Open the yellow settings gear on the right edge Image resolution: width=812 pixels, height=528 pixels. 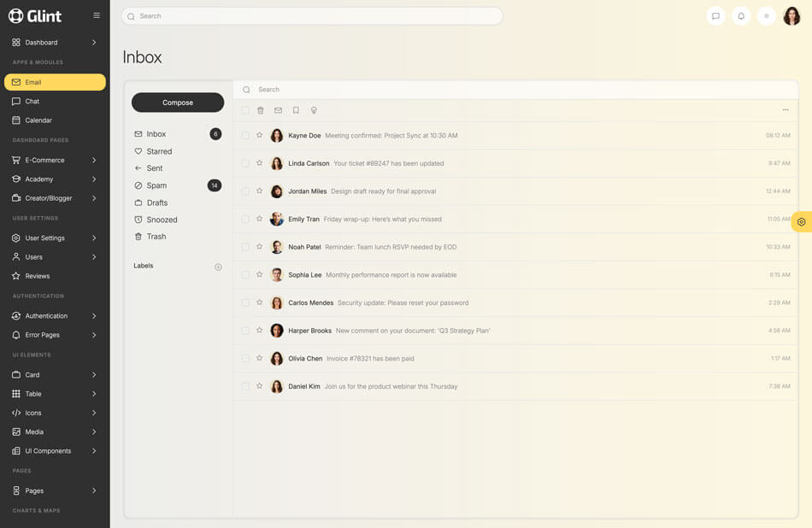[x=801, y=222]
